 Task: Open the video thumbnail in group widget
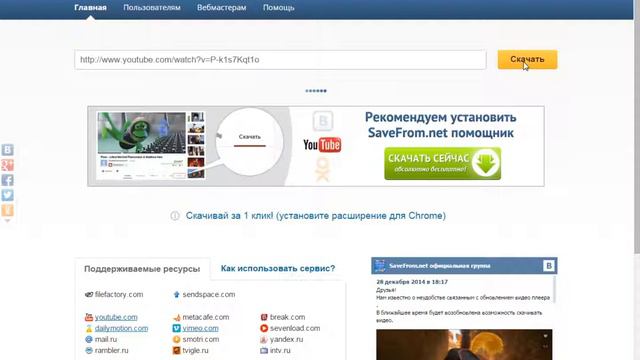pyautogui.click(x=464, y=344)
